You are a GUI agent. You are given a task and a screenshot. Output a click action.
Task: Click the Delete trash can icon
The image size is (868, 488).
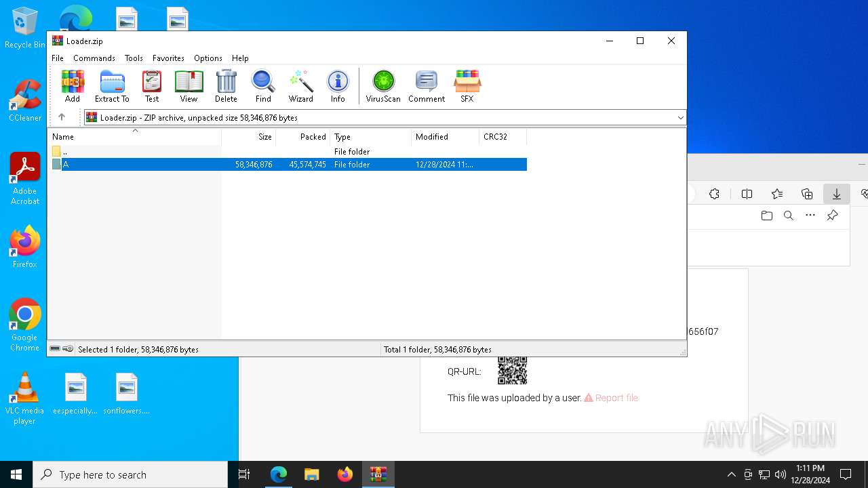point(226,86)
